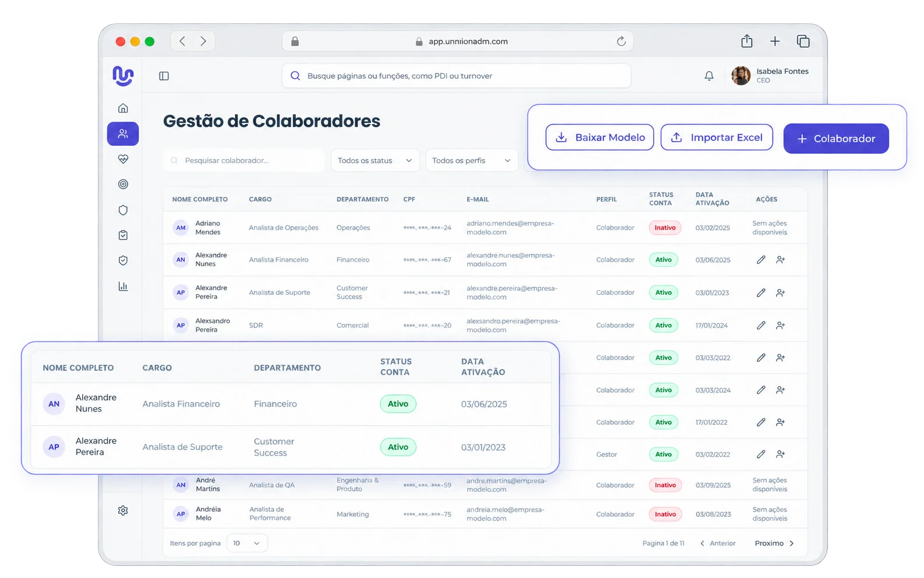Click the Ativo badge for Alexsandro Pereira
924x578 pixels.
664,325
